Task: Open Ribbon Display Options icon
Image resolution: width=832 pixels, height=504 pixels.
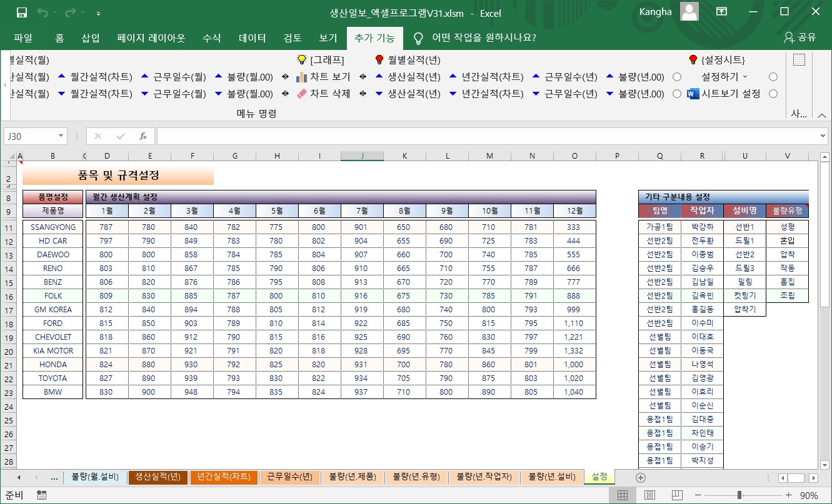Action: click(x=721, y=12)
